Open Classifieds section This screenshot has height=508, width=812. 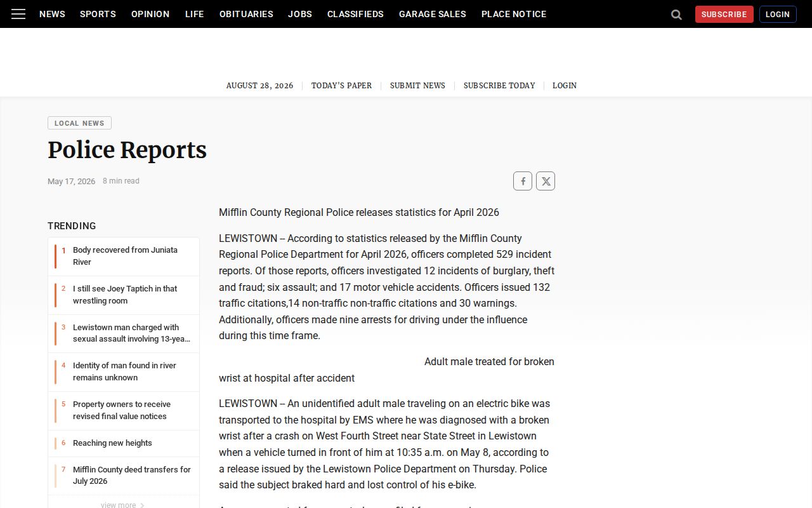355,14
